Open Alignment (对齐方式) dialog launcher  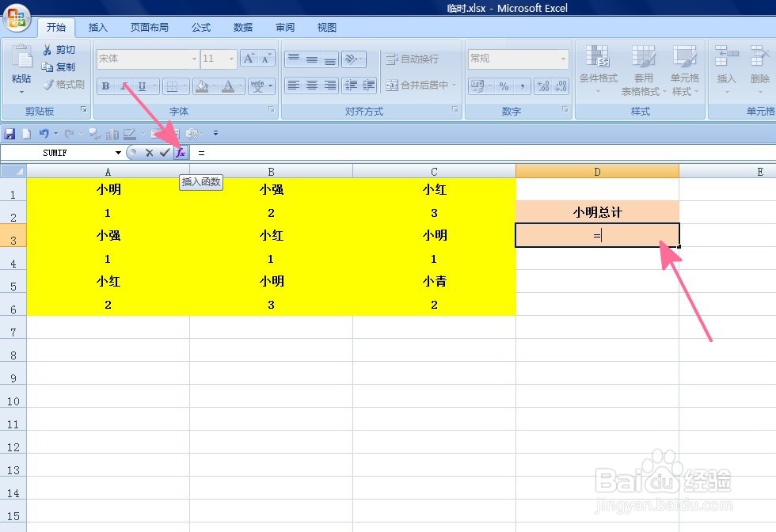pos(455,109)
